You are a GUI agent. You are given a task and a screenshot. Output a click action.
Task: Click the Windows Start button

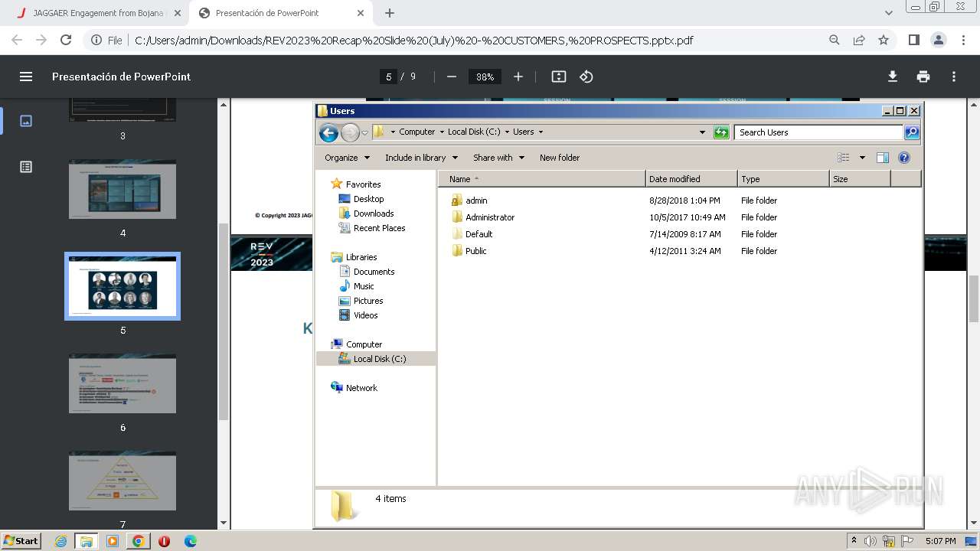coord(21,540)
